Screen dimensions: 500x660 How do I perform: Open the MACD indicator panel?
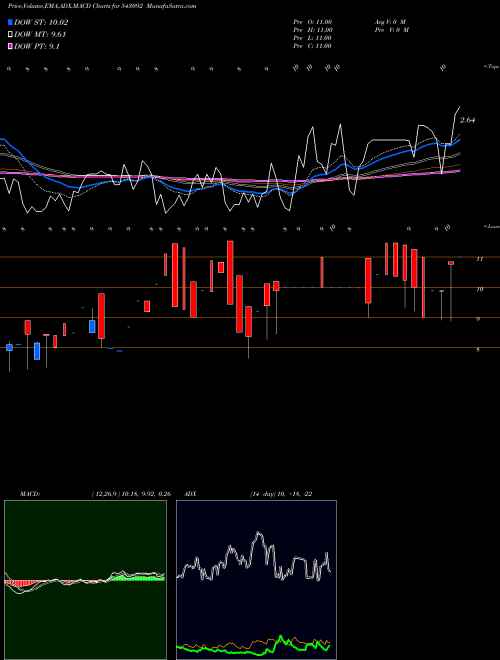pyautogui.click(x=85, y=580)
